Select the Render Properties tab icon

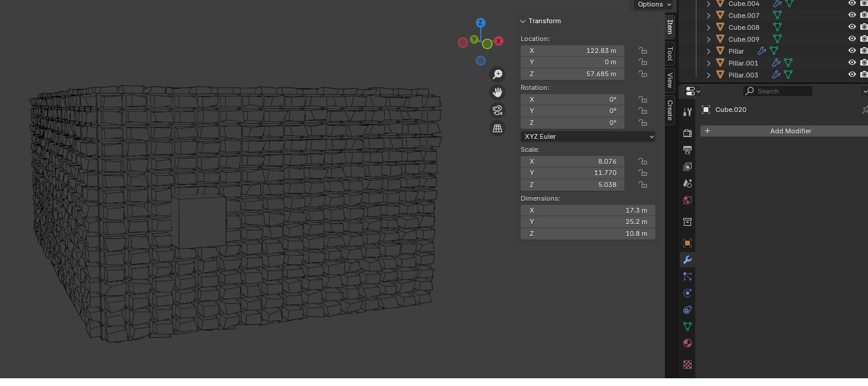[687, 133]
